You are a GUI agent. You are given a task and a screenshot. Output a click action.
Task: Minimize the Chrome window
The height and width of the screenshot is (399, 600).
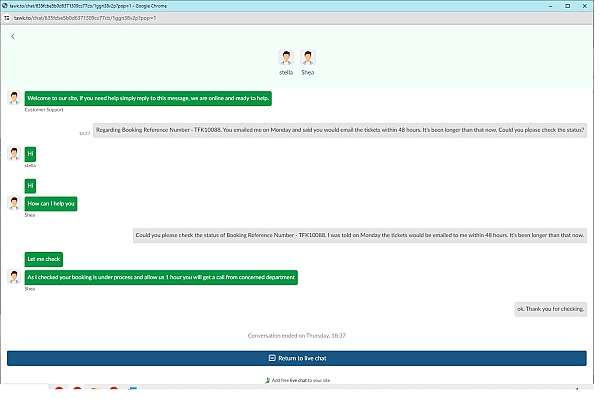coord(550,6)
